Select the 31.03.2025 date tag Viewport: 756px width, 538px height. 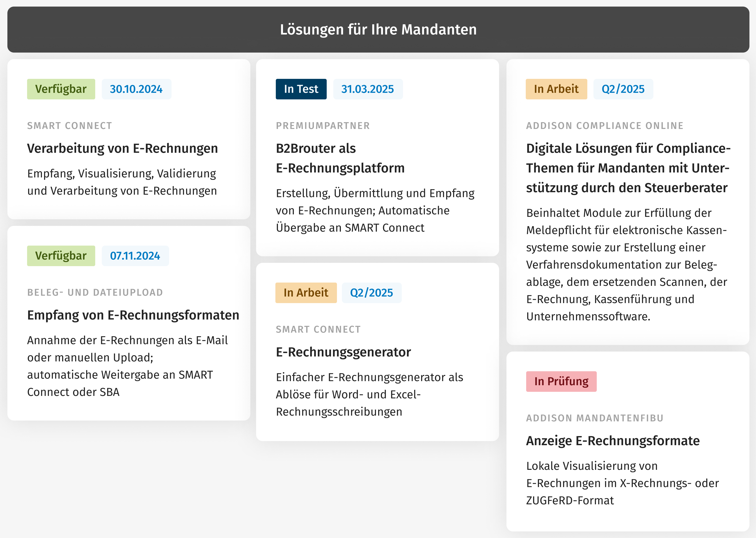pos(368,89)
